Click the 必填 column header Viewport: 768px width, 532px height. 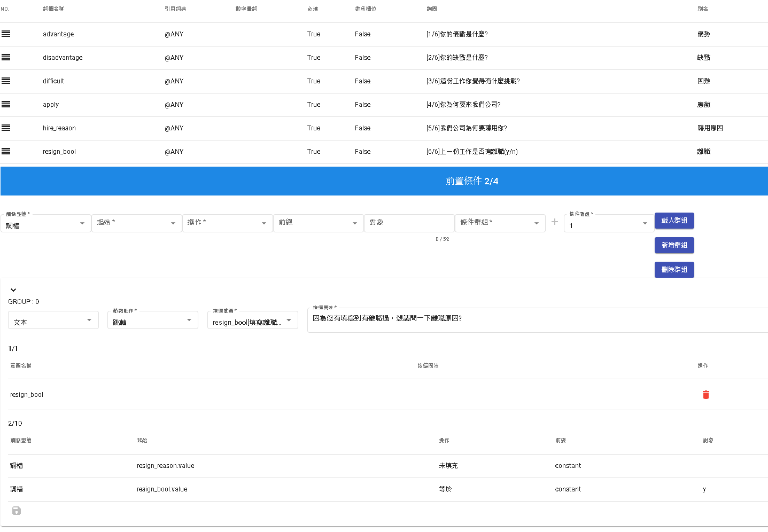(313, 9)
